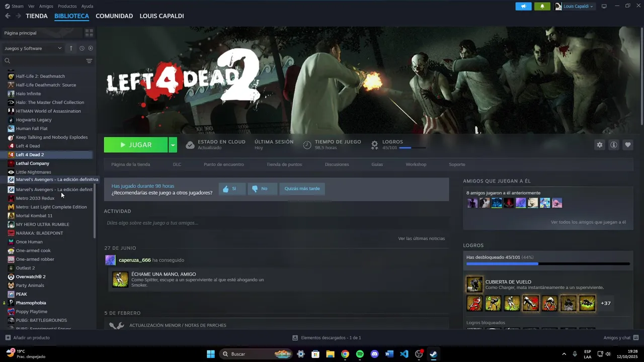Go back with the navigation arrow
The width and height of the screenshot is (644, 362).
(x=8, y=16)
